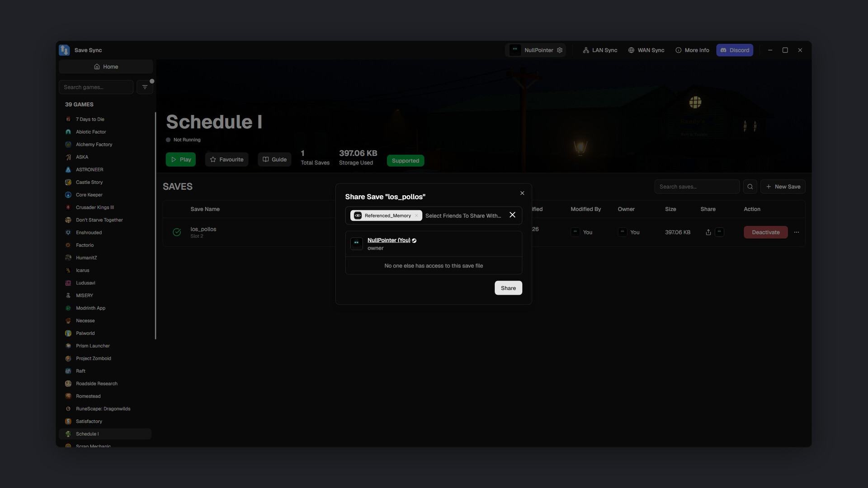Select Abiotic Factor game icon
The width and height of the screenshot is (868, 488).
click(68, 132)
